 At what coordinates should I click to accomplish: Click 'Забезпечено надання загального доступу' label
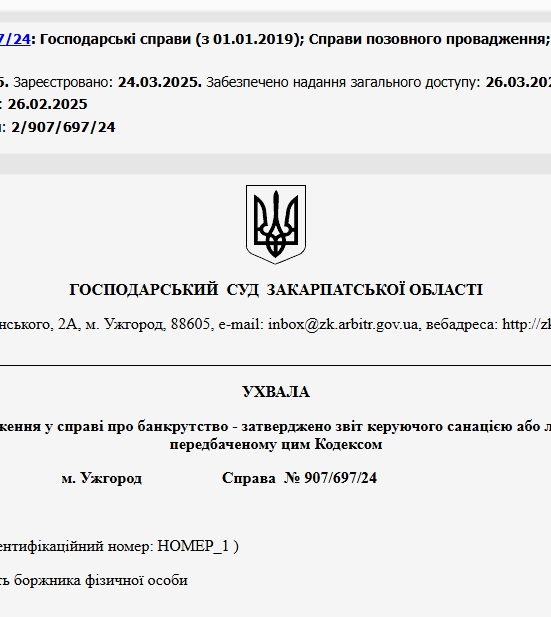(x=342, y=82)
